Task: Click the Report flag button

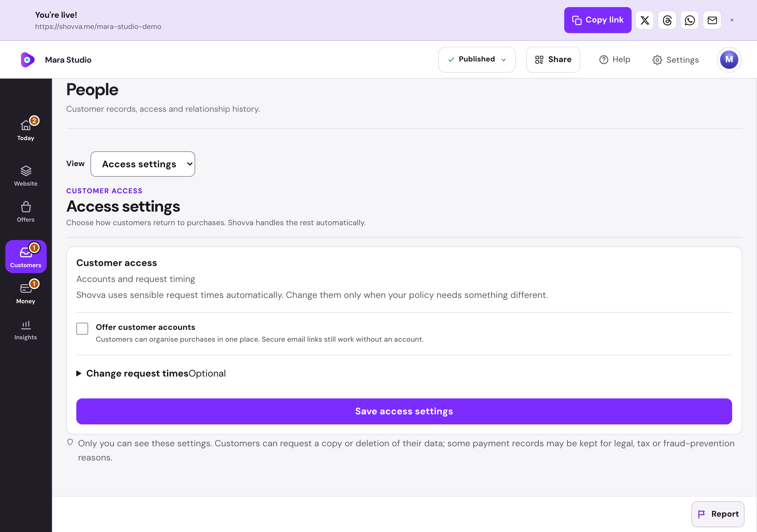Action: click(x=718, y=514)
